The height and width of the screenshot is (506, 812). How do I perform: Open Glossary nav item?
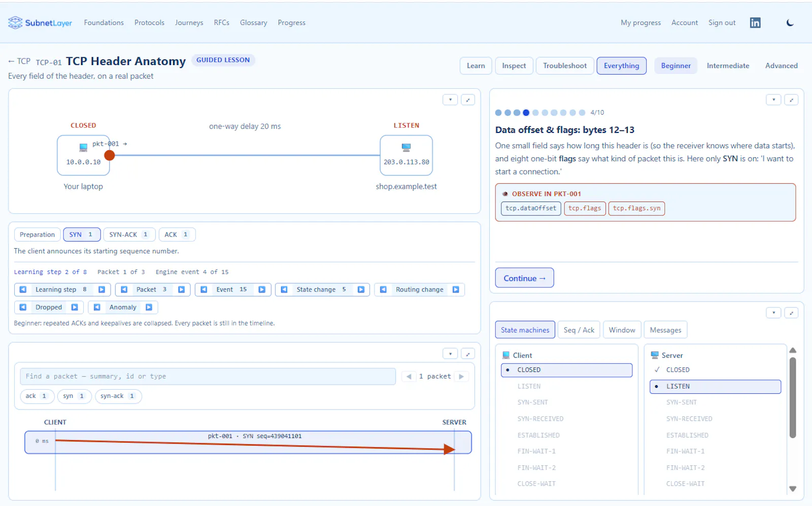point(253,23)
